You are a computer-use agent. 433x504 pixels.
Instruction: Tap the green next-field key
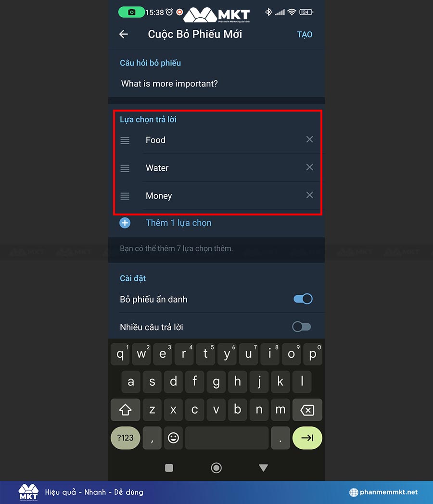307,438
